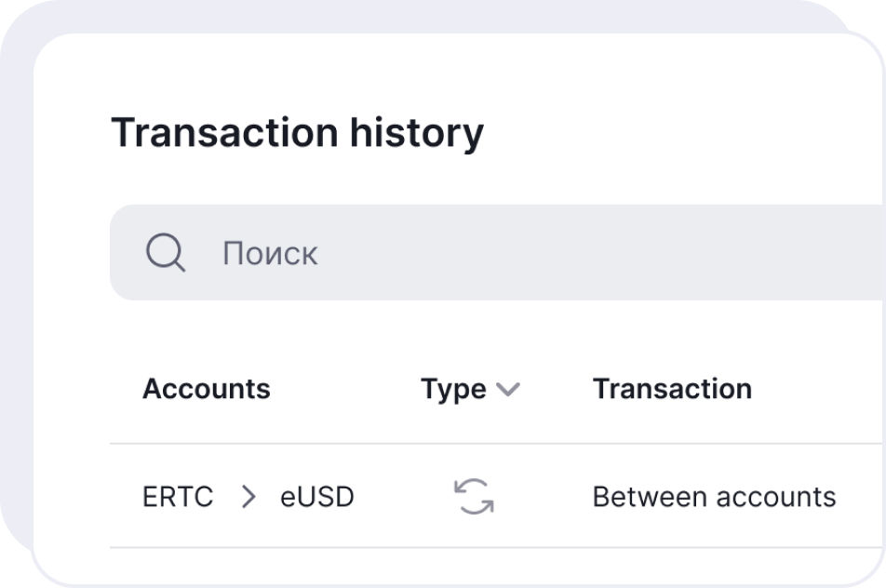Click the magnifying glass search icon

(166, 252)
